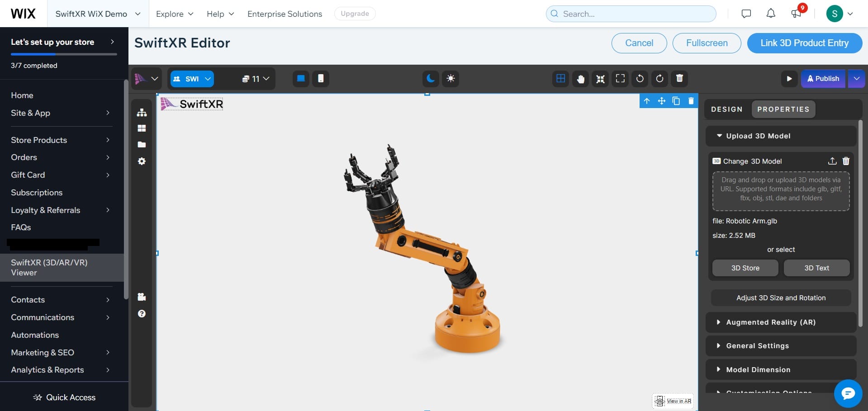Switch to light mode with sun icon
The image size is (868, 411).
[x=451, y=79]
